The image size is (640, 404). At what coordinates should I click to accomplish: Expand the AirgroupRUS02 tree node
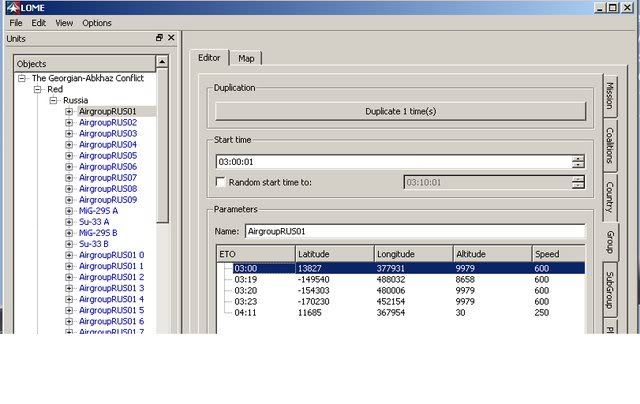pos(69,123)
